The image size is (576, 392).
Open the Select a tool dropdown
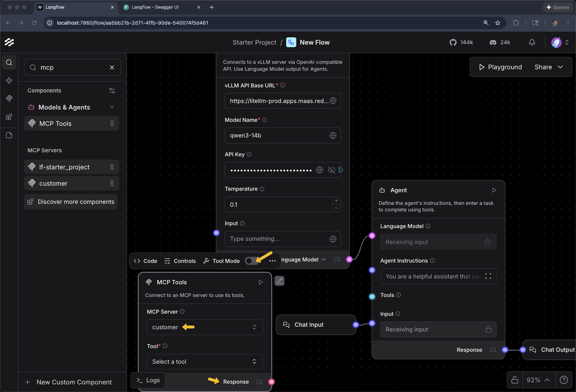[x=204, y=362]
